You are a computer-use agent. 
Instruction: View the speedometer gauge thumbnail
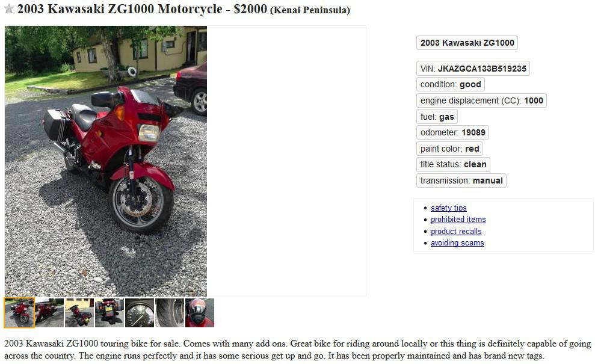(x=140, y=313)
